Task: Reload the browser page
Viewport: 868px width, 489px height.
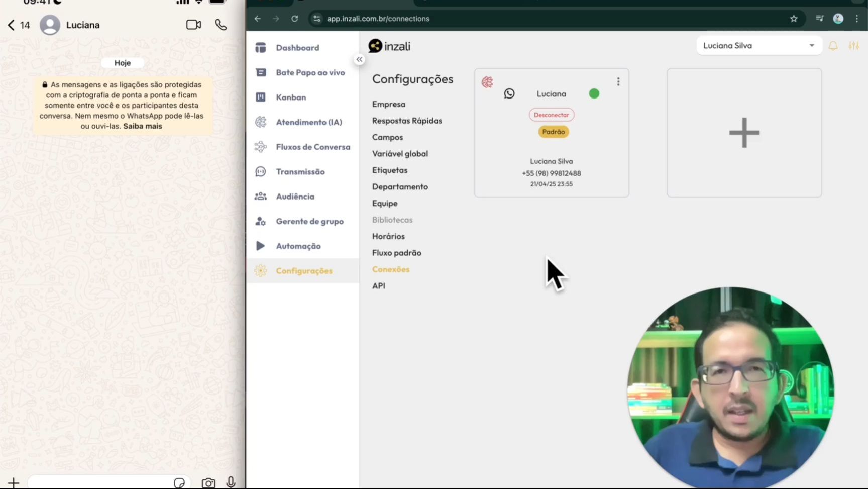Action: (x=295, y=19)
